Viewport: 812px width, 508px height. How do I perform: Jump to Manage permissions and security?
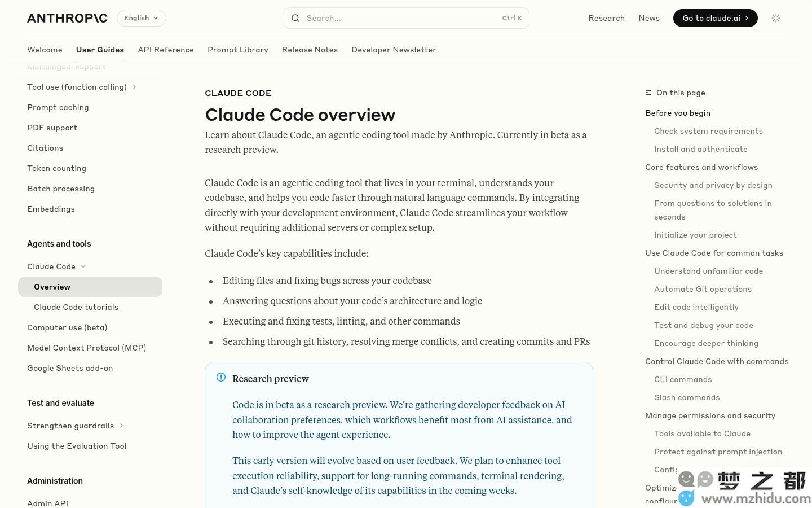point(710,415)
